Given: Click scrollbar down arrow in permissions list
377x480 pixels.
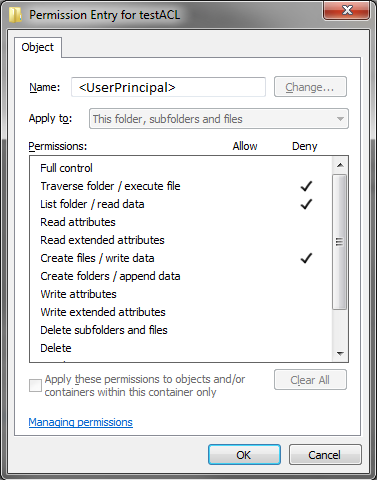Looking at the screenshot, I should click(340, 353).
